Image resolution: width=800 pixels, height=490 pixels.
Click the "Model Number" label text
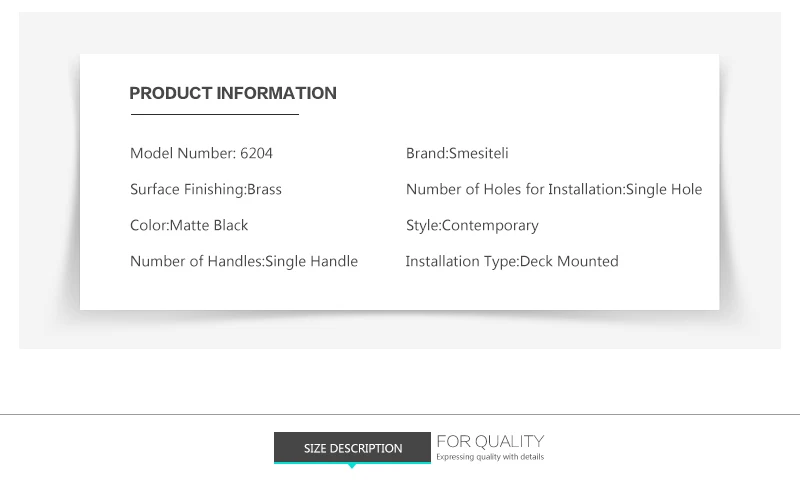tap(182, 154)
